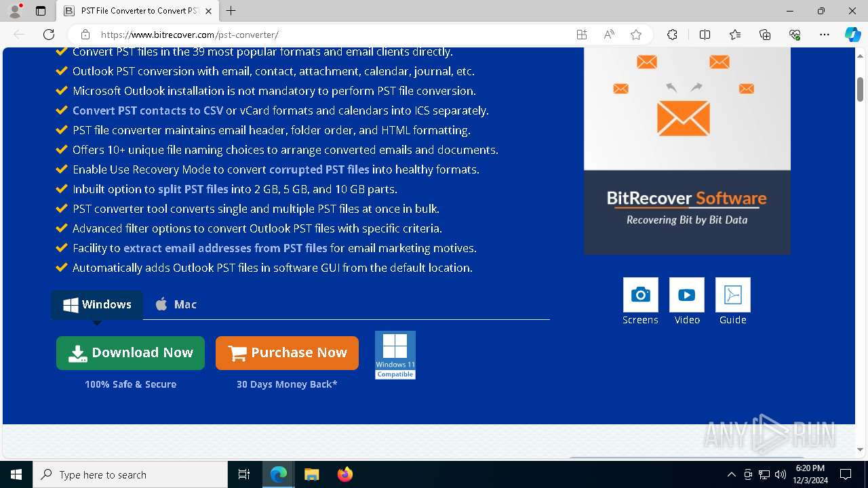Open Task View on taskbar
This screenshot has width=868, height=488.
coord(244,474)
